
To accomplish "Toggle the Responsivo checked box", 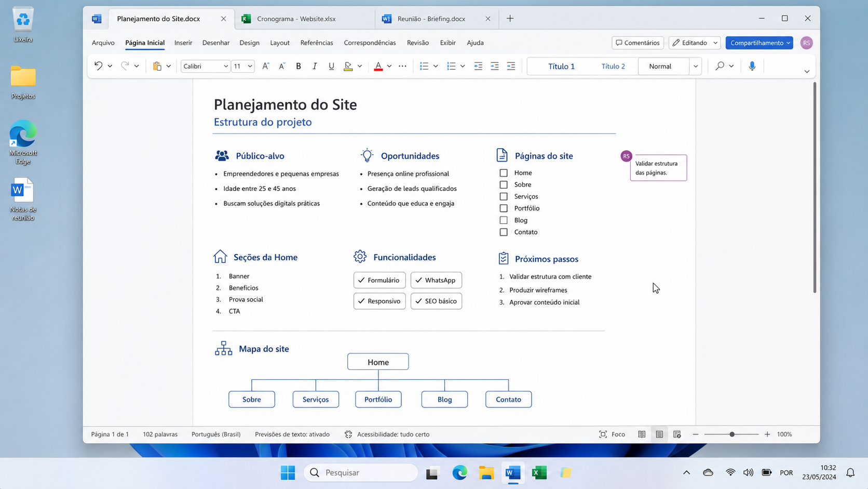I will [379, 301].
